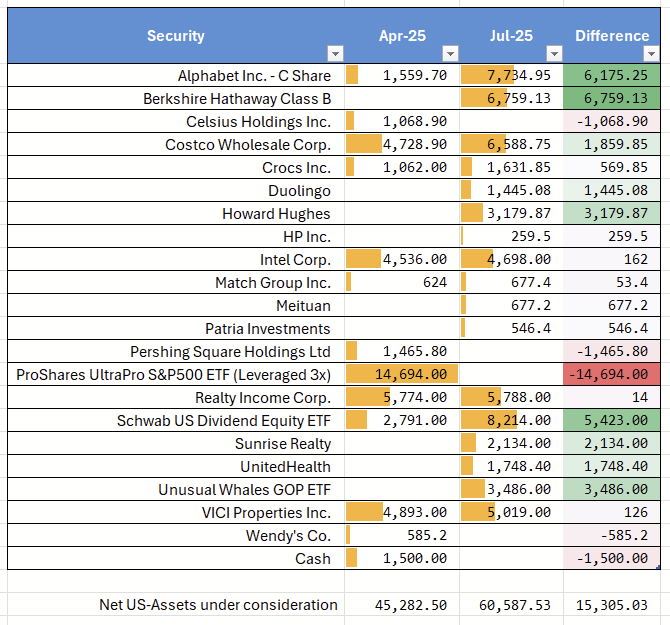This screenshot has height=625, width=670.
Task: Select Celsius difference cell -1,068.90
Action: coord(612,122)
